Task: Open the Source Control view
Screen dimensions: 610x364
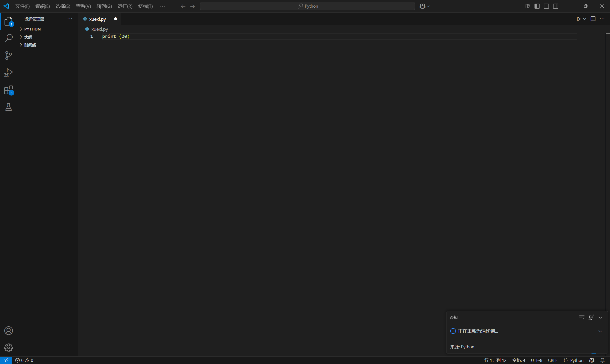Action: click(x=9, y=56)
